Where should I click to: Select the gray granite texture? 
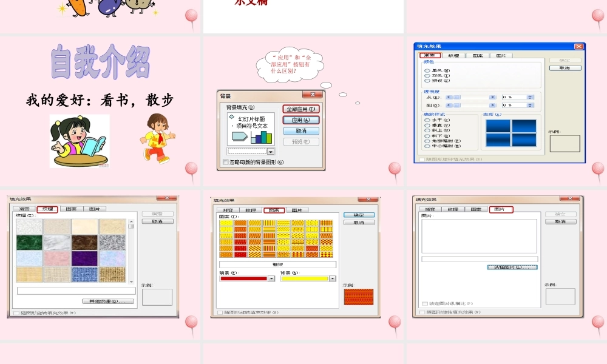point(113,243)
